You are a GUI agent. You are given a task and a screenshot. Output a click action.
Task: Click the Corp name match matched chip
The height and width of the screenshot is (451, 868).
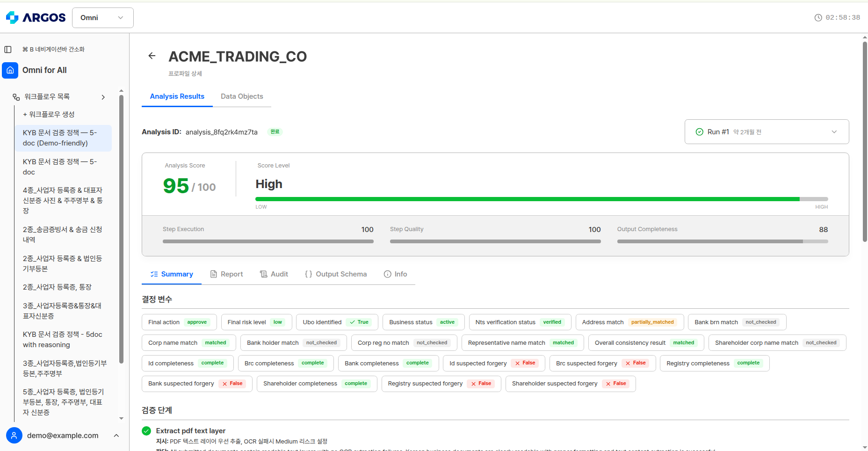point(189,343)
